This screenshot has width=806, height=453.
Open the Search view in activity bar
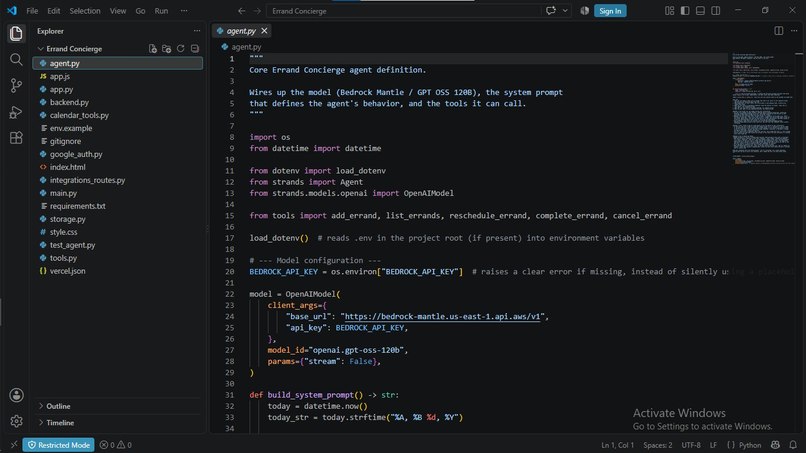(x=16, y=60)
